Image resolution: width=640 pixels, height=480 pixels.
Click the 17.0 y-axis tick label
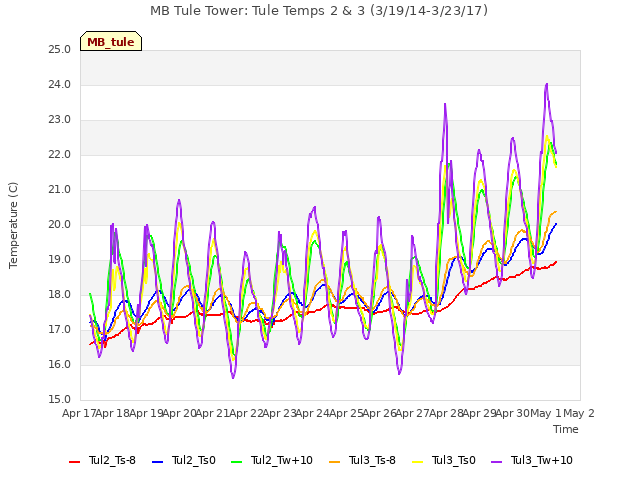point(60,330)
